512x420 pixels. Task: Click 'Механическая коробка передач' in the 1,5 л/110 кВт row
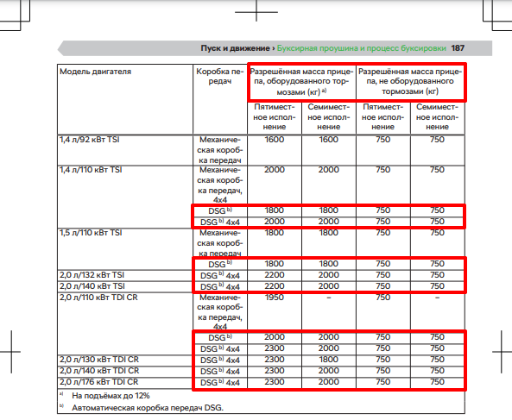pos(220,243)
